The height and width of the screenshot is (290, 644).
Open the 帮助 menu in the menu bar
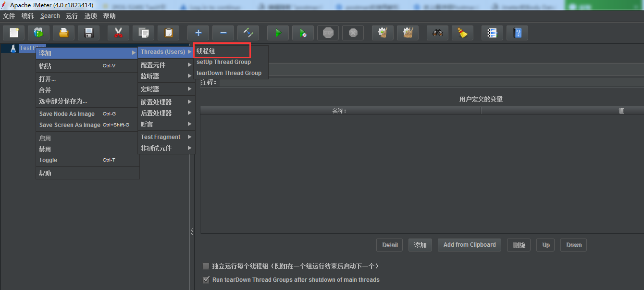tap(109, 16)
